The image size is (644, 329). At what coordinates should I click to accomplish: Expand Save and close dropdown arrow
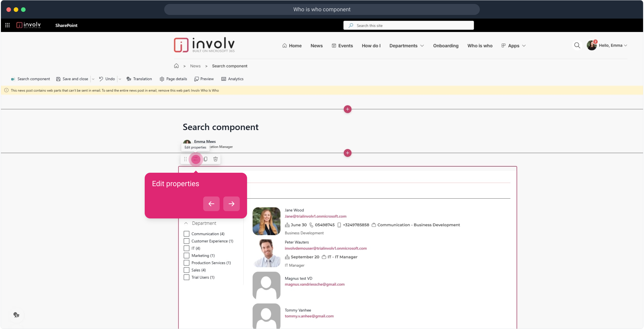click(93, 79)
